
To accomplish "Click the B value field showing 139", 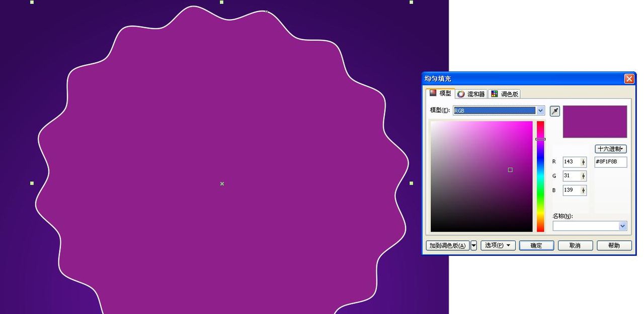I will (x=572, y=190).
